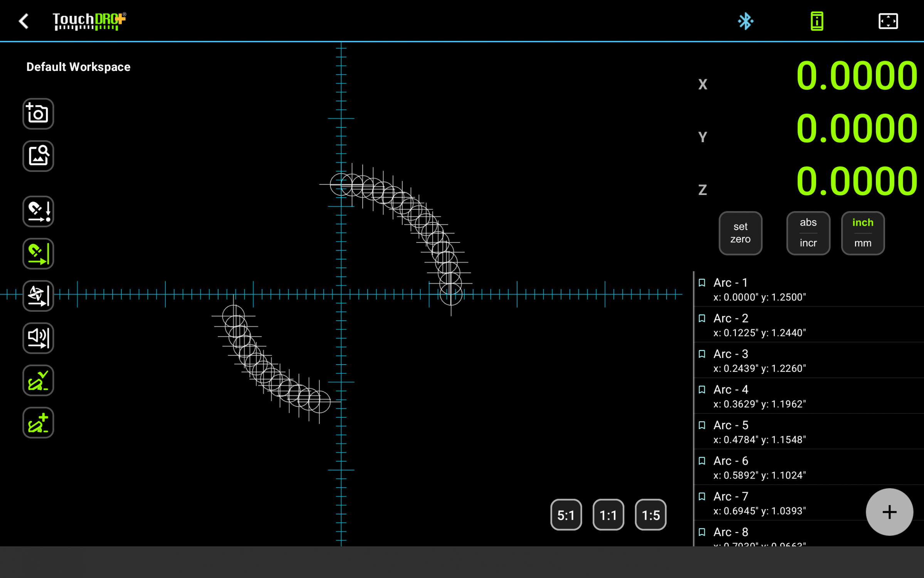The width and height of the screenshot is (924, 578).
Task: Select Arc - 2 in the list
Action: point(809,325)
